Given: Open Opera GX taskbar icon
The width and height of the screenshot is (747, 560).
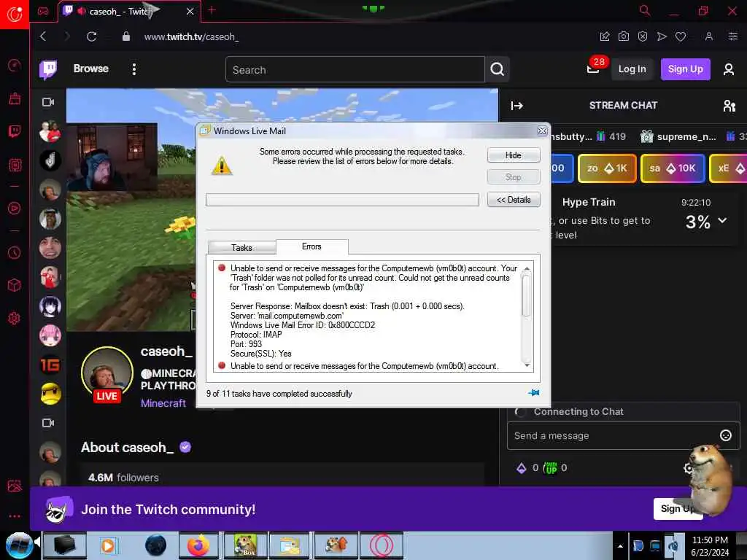Looking at the screenshot, I should tap(381, 545).
